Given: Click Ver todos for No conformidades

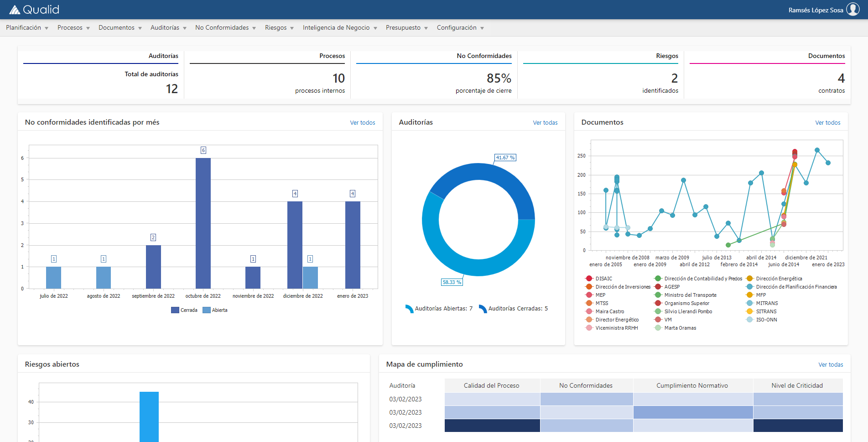Looking at the screenshot, I should pos(363,122).
